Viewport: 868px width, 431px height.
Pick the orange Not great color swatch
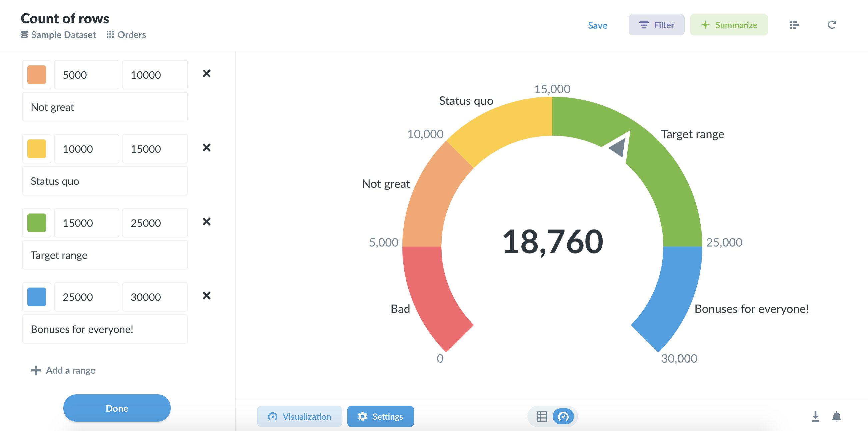(x=37, y=75)
